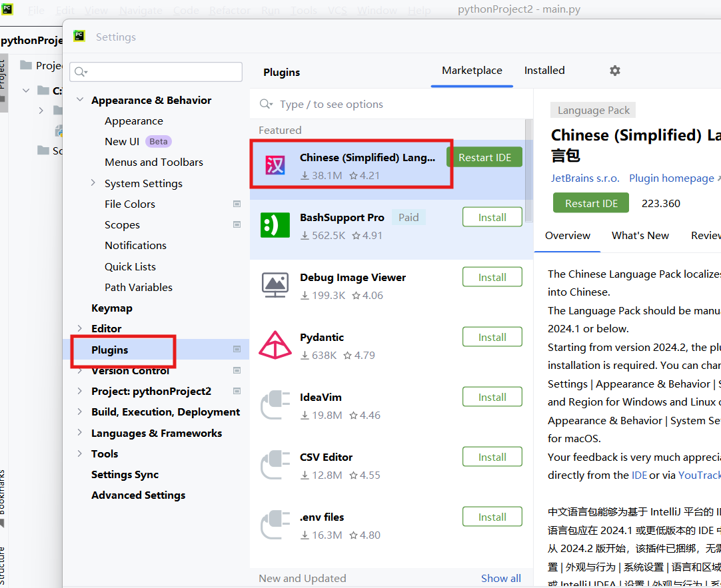Image resolution: width=721 pixels, height=588 pixels.
Task: Collapse the C: folder in project tree
Action: pyautogui.click(x=26, y=91)
